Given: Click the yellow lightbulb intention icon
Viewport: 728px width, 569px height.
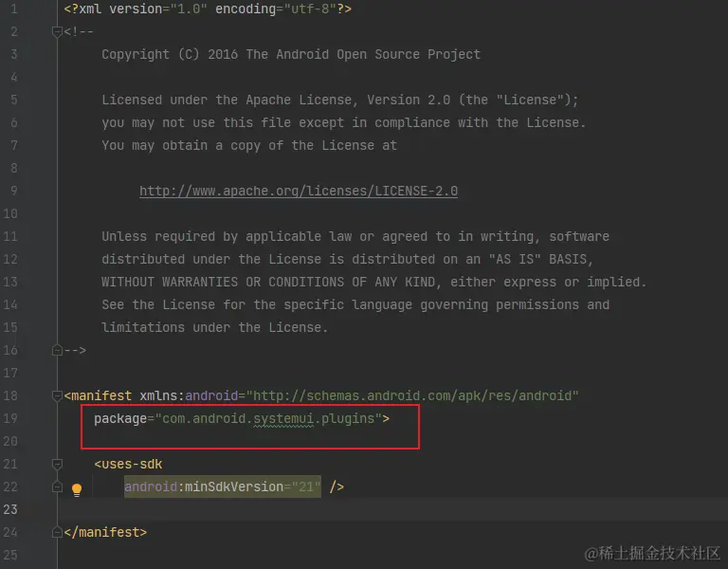Looking at the screenshot, I should click(77, 489).
